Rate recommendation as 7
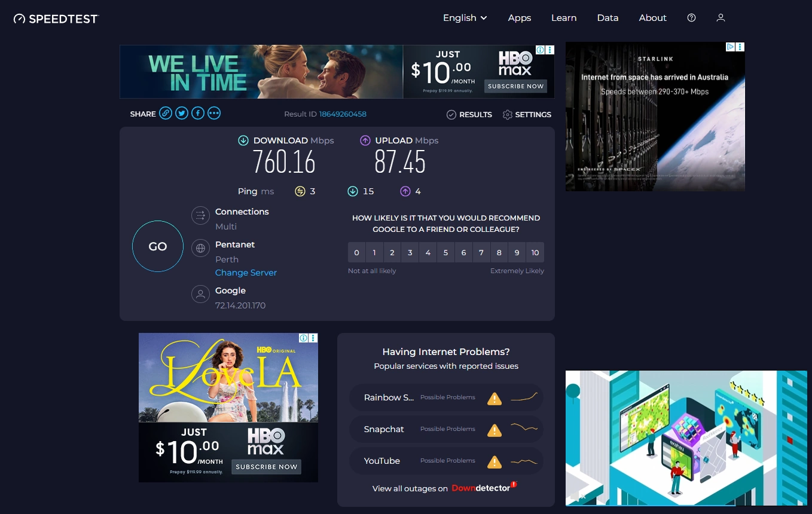This screenshot has width=812, height=514. [x=481, y=252]
